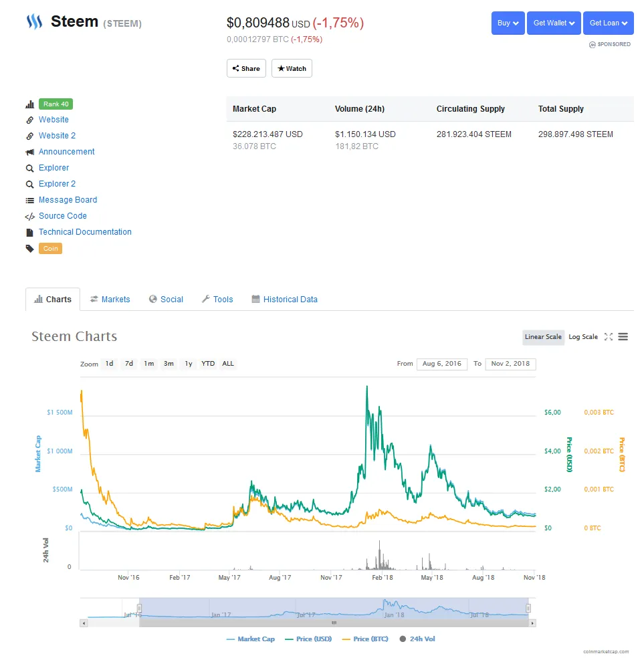Select Linear Scale option

[x=543, y=337]
